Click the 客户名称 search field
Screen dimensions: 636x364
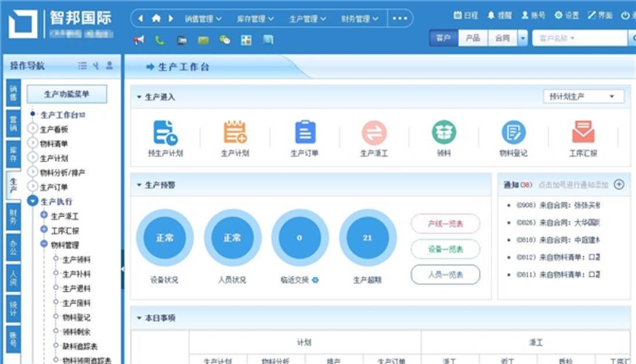tap(579, 38)
